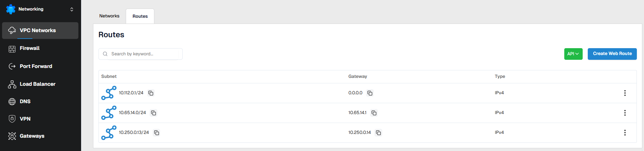Copy the 10.112.0.1/24 subnet address

(151, 93)
